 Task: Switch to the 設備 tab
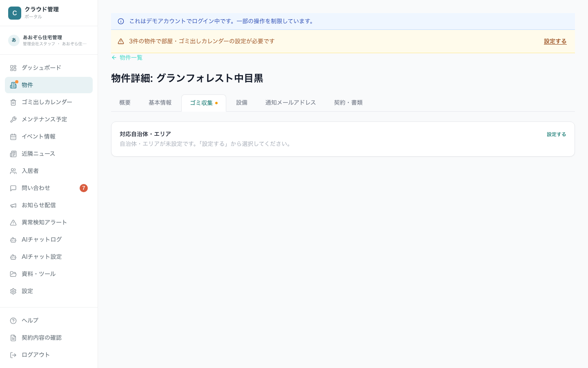pyautogui.click(x=242, y=103)
